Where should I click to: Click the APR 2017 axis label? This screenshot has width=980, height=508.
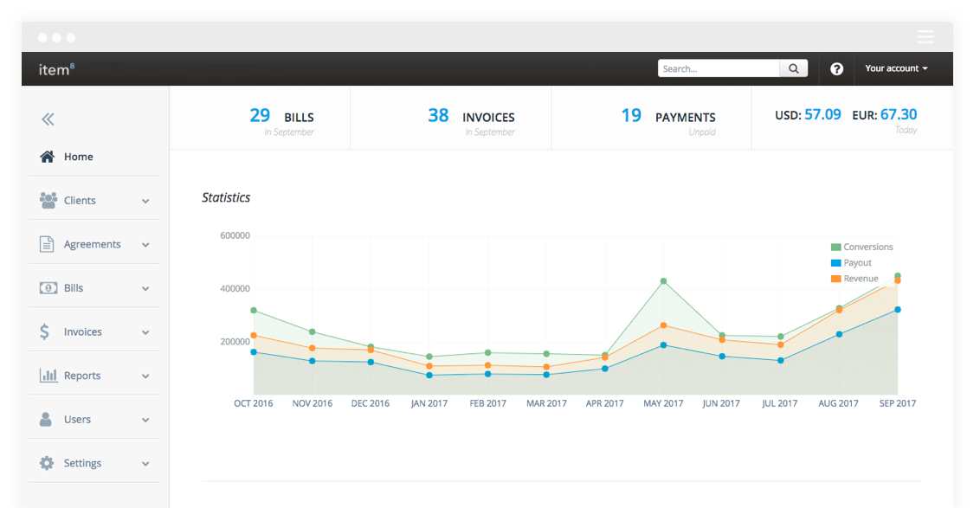604,403
